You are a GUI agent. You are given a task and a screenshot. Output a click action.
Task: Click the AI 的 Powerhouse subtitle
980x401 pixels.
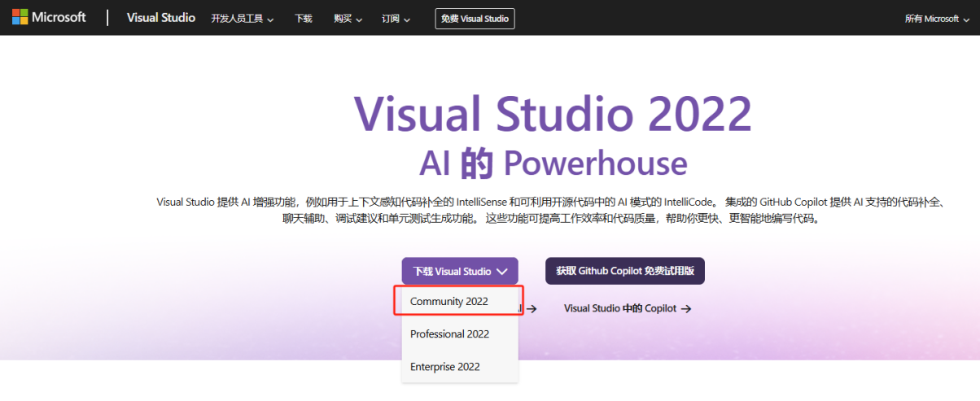pos(553,163)
